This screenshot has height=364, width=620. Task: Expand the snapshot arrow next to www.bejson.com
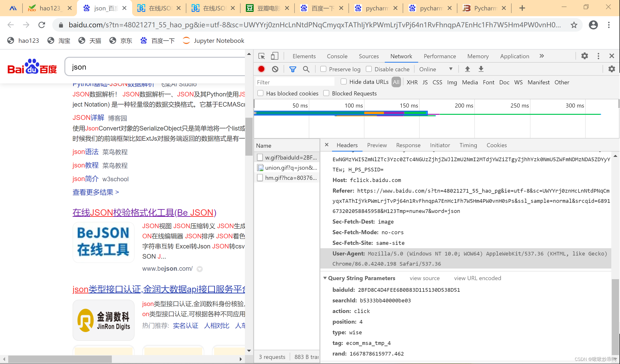pyautogui.click(x=200, y=269)
